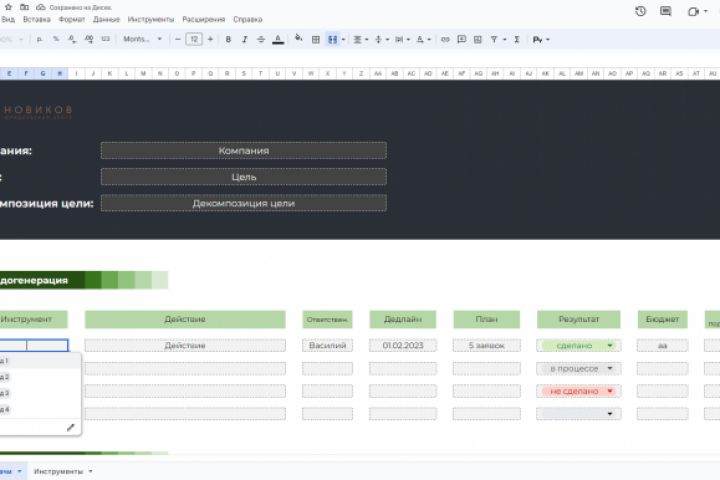720x480 pixels.
Task: Click the Действие column header
Action: [185, 319]
